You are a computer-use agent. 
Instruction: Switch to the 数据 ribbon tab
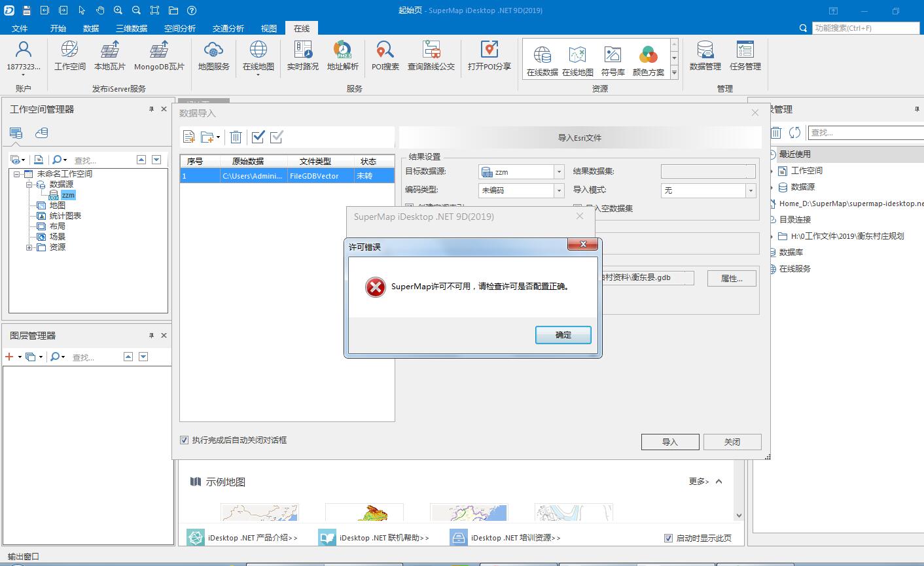click(91, 28)
